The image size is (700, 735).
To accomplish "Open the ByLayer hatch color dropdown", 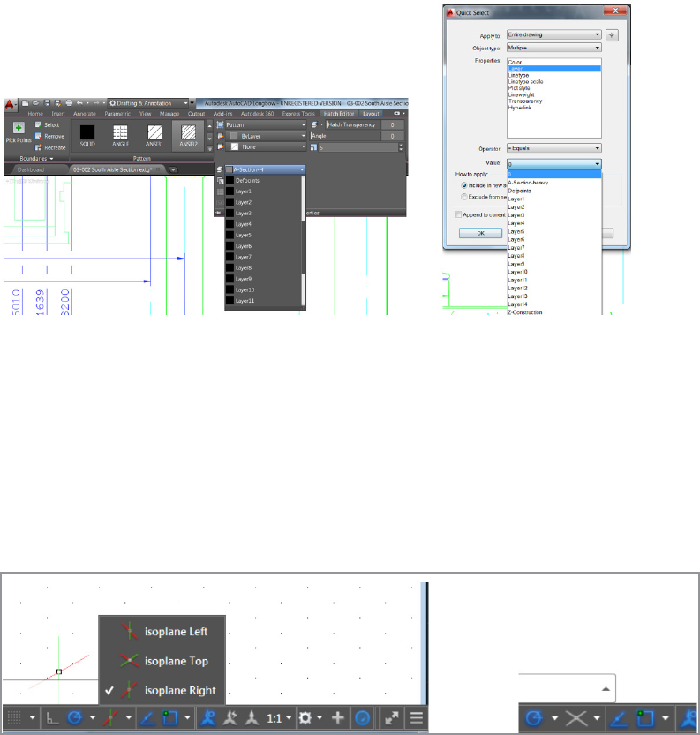I will [x=266, y=136].
